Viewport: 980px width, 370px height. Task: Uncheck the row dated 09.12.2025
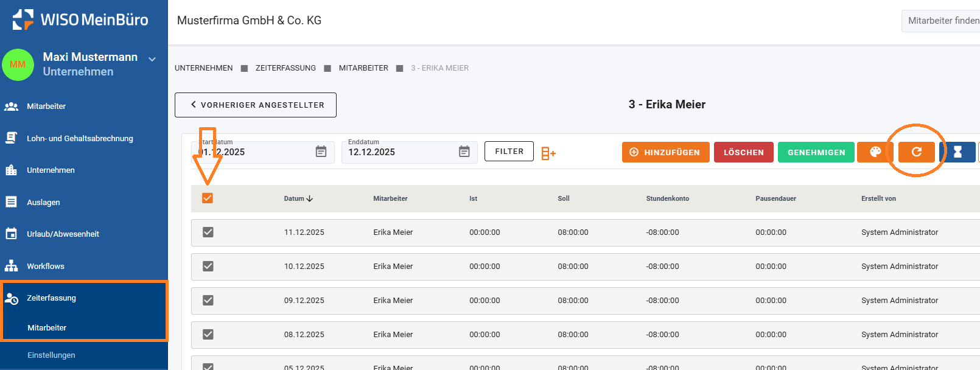coord(208,301)
